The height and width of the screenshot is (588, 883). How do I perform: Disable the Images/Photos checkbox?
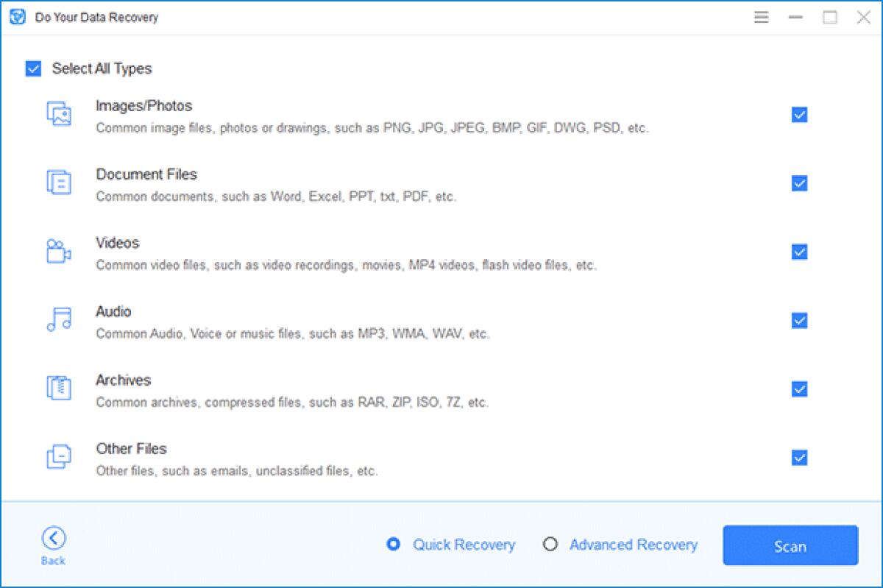tap(799, 115)
